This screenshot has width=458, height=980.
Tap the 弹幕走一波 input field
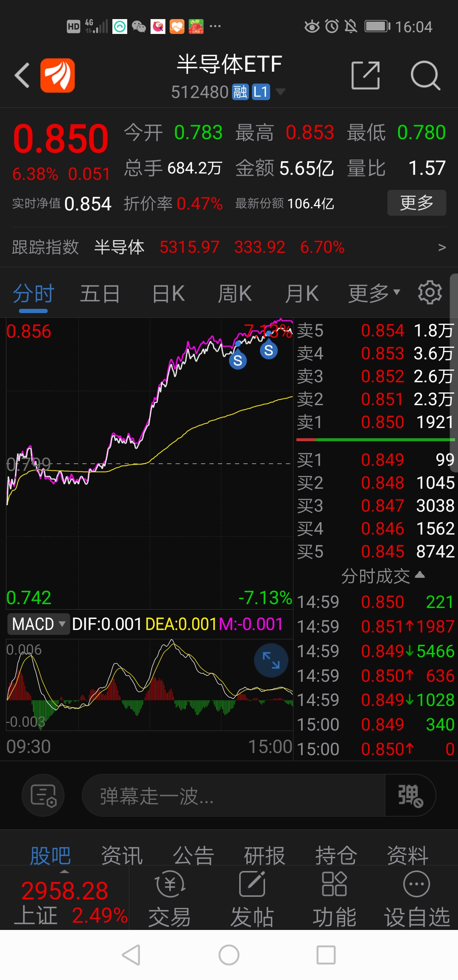[x=234, y=795]
